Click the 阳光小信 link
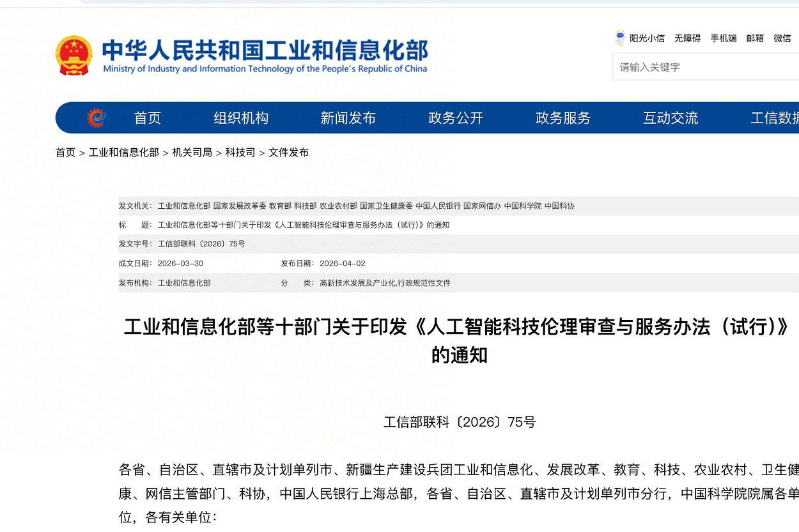This screenshot has width=799, height=532. [x=647, y=38]
